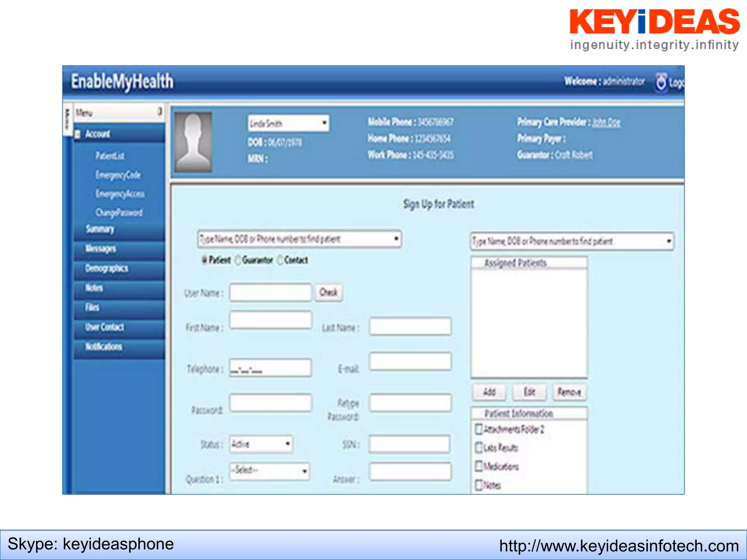Click the E-mail input field

pyautogui.click(x=410, y=362)
